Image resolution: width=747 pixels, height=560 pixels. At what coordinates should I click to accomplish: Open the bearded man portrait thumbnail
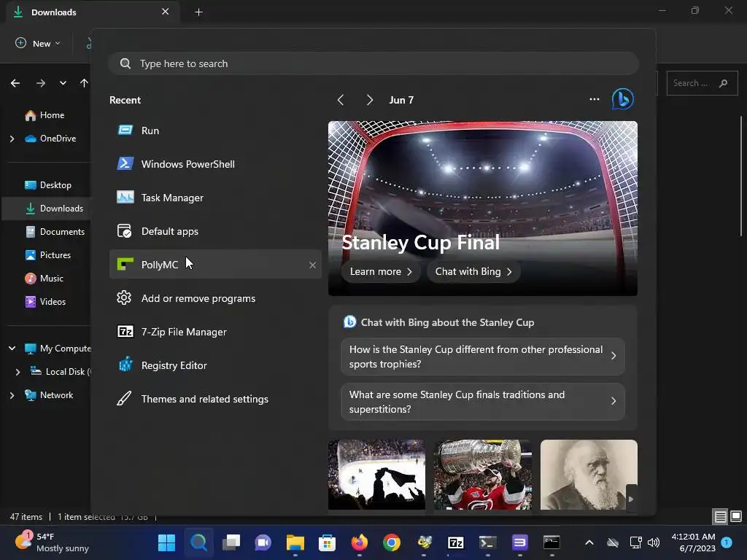[589, 474]
